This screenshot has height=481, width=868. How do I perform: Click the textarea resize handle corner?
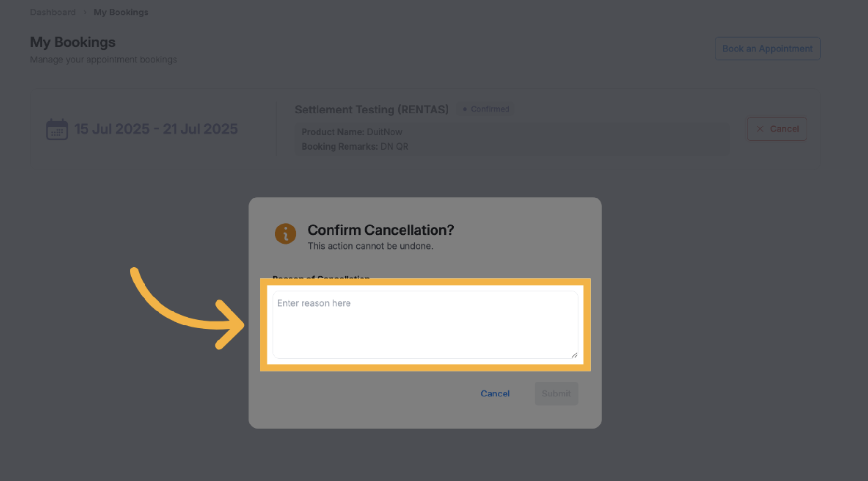[574, 355]
